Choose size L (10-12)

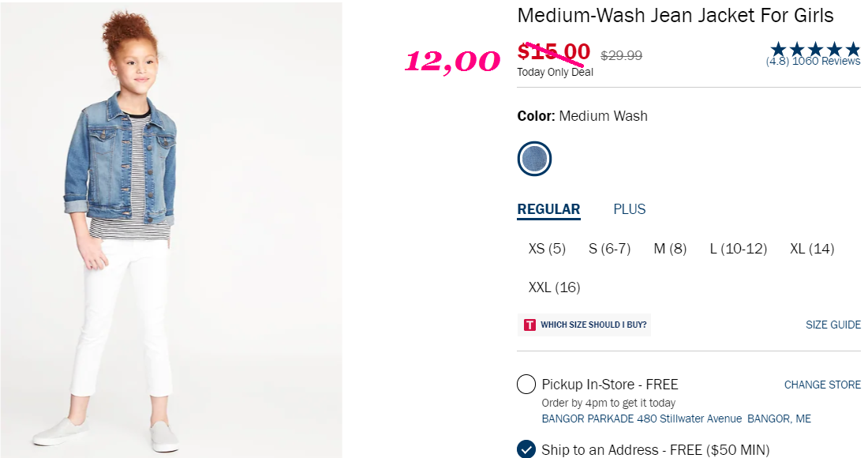[739, 249]
